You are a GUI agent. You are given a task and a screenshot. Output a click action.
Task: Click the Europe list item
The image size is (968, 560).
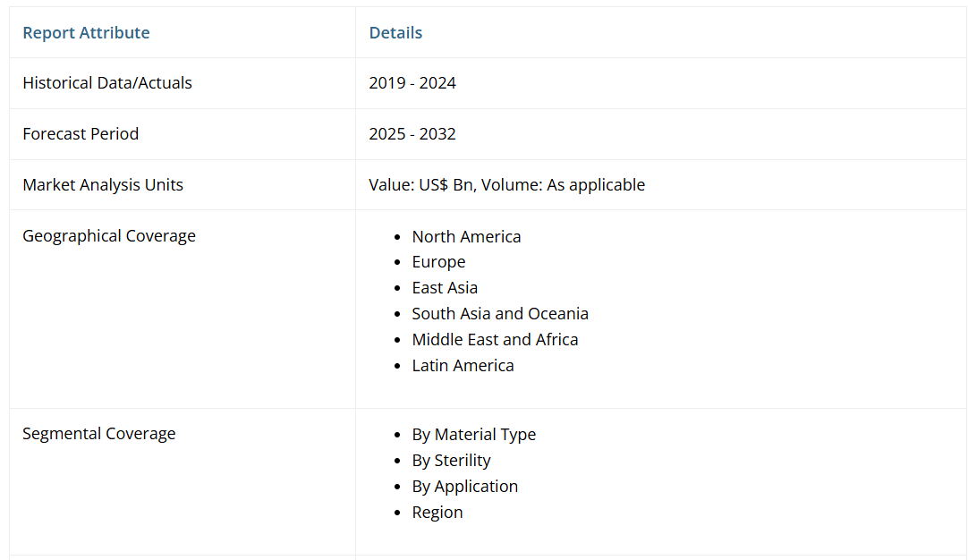coord(438,262)
